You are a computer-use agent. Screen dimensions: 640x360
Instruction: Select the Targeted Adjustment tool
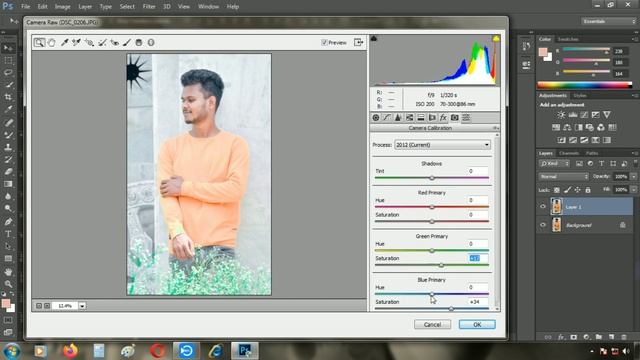point(89,42)
